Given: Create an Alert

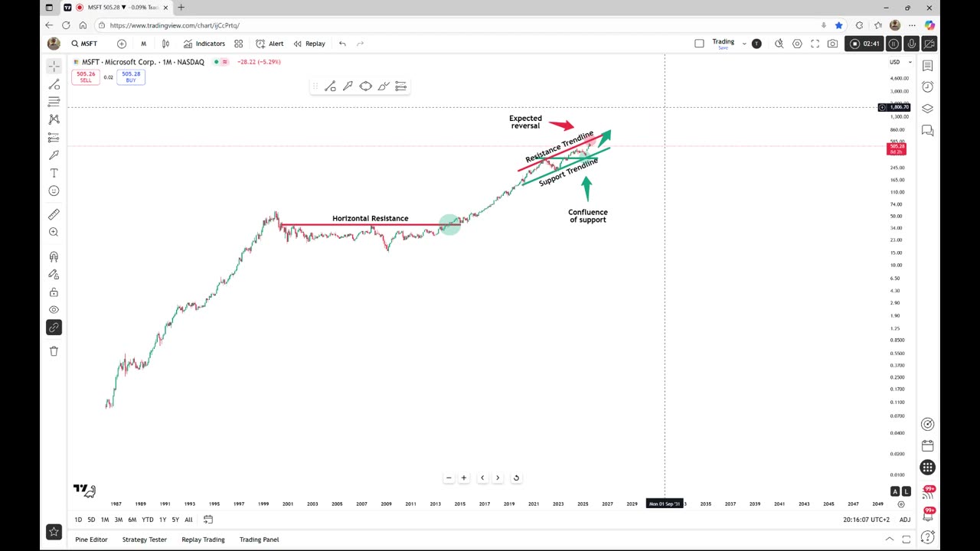Looking at the screenshot, I should pyautogui.click(x=269, y=44).
